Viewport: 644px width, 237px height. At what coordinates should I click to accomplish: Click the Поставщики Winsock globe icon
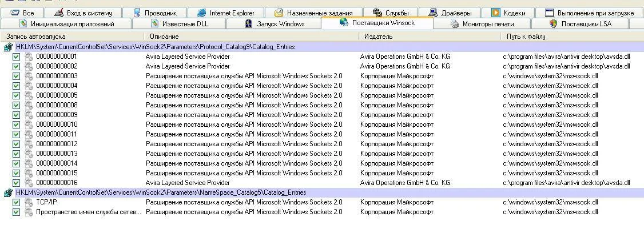[344, 22]
